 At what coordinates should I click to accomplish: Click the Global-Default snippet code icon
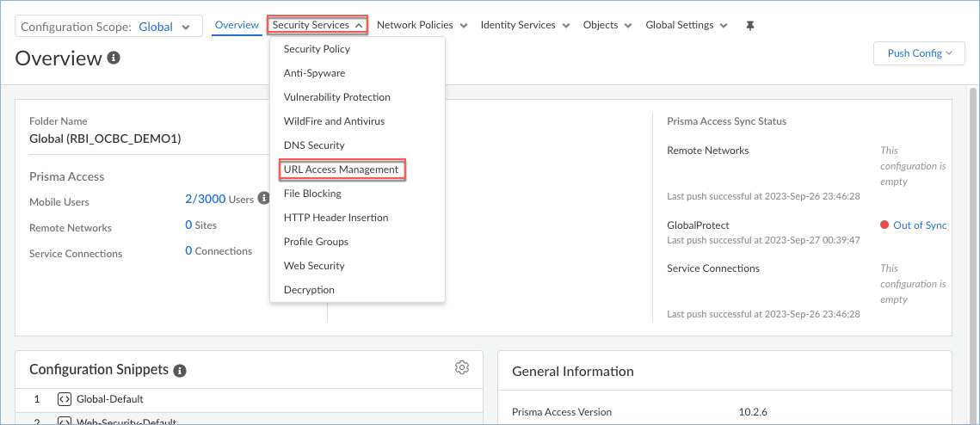pyautogui.click(x=63, y=399)
